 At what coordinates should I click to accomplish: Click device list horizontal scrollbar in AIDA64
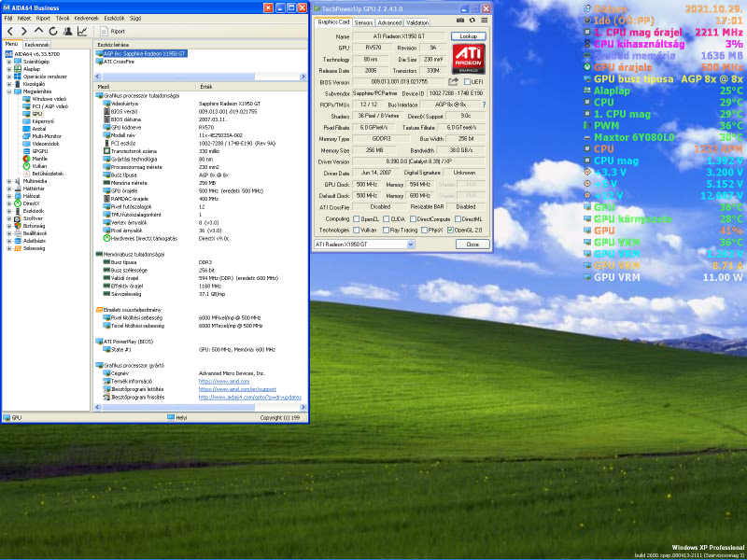[x=178, y=77]
